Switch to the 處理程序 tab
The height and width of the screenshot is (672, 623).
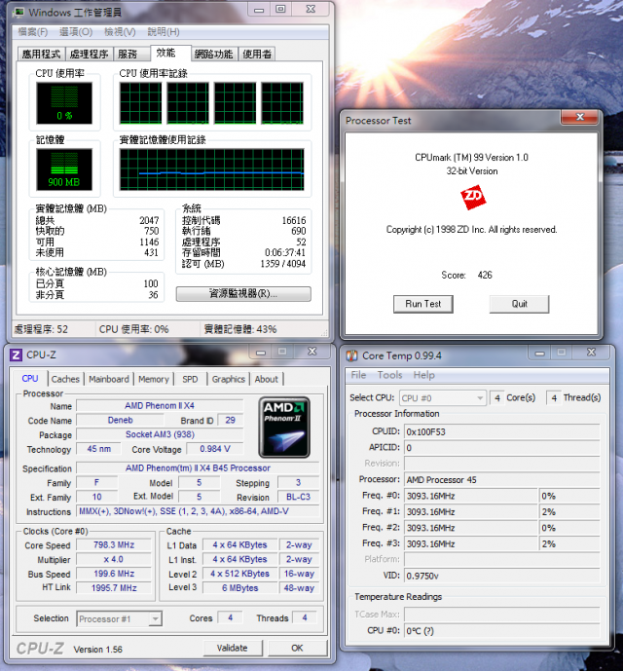click(x=90, y=54)
